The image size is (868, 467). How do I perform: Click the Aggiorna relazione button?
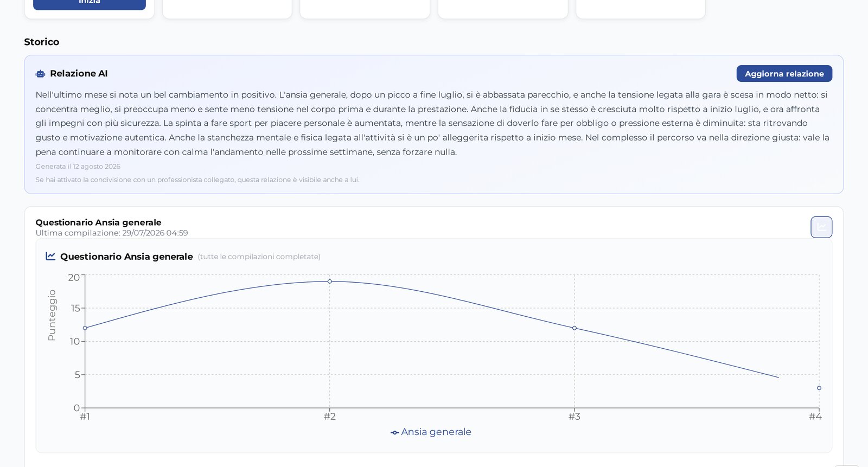(x=784, y=74)
